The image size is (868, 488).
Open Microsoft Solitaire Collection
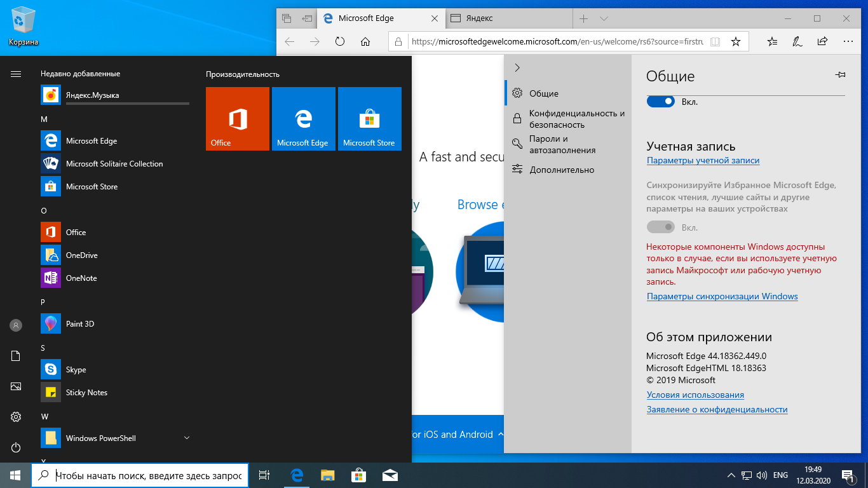115,164
